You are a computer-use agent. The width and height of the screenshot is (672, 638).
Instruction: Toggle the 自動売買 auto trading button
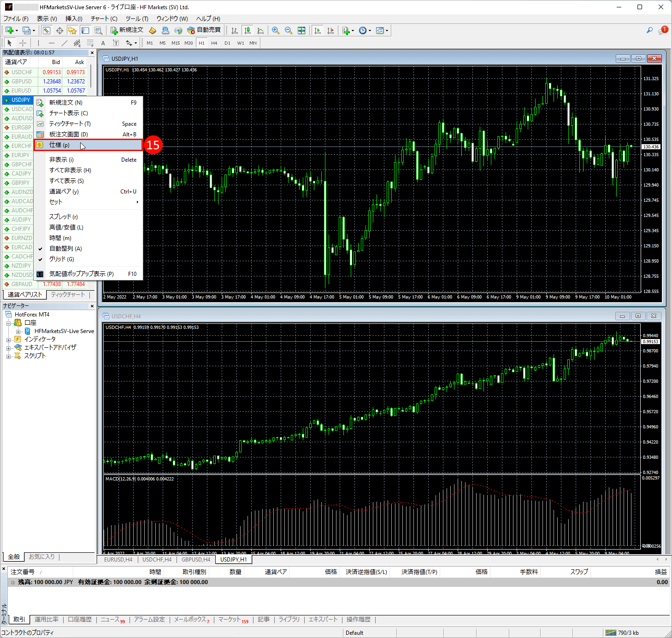tap(204, 30)
